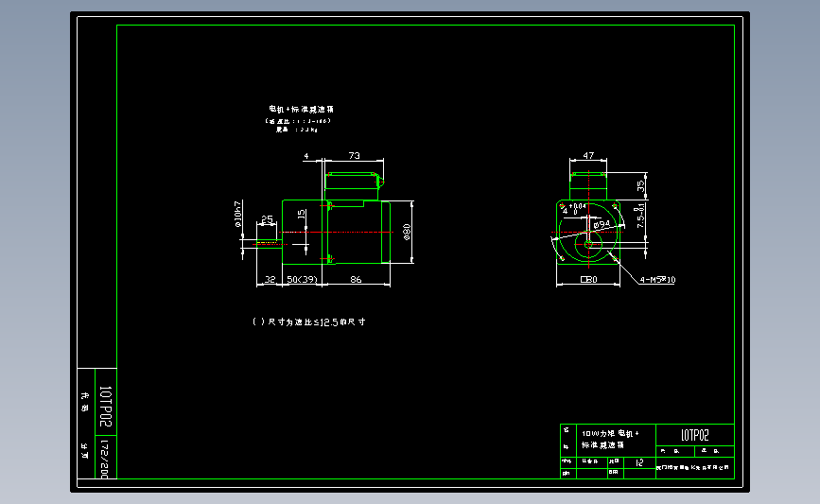Click the '25' shaft length dimension
The width and height of the screenshot is (820, 504).
point(267,219)
